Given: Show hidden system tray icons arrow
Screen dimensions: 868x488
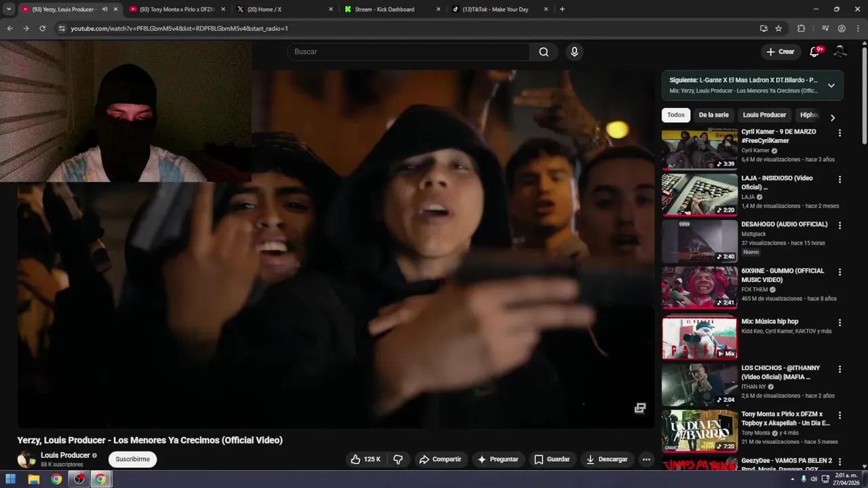Looking at the screenshot, I should pyautogui.click(x=792, y=479).
